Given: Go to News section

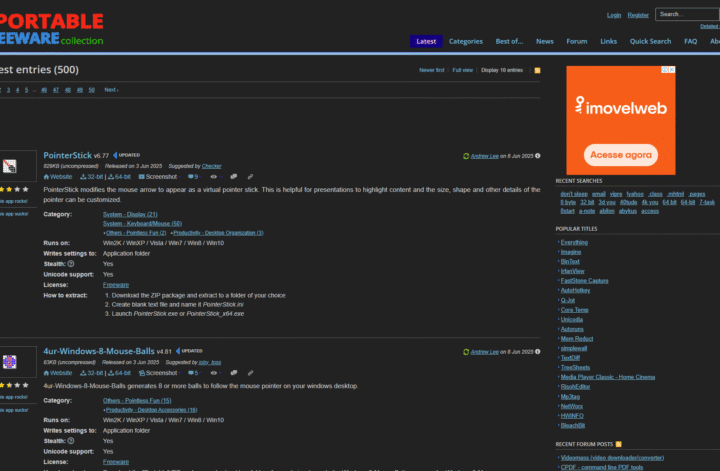Looking at the screenshot, I should click(x=545, y=41).
